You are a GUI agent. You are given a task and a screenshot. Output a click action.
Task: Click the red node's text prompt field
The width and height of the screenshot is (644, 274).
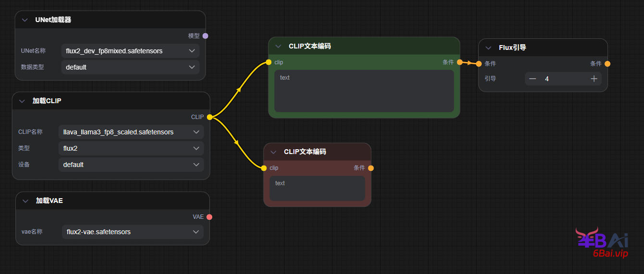click(x=317, y=188)
